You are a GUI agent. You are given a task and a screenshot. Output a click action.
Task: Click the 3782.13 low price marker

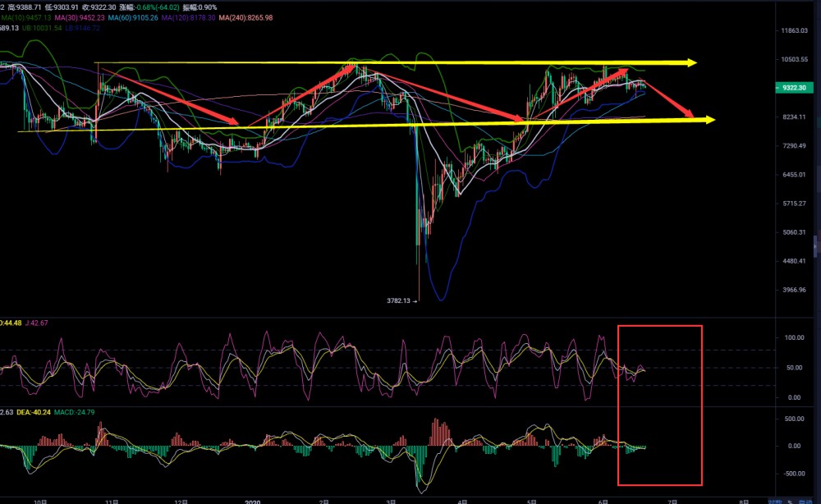pyautogui.click(x=402, y=300)
